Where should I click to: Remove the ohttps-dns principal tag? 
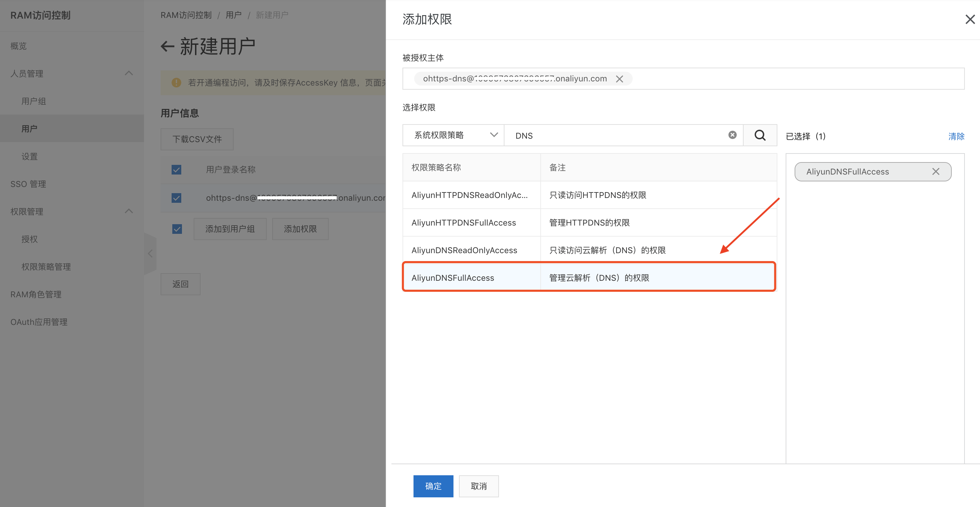point(619,79)
